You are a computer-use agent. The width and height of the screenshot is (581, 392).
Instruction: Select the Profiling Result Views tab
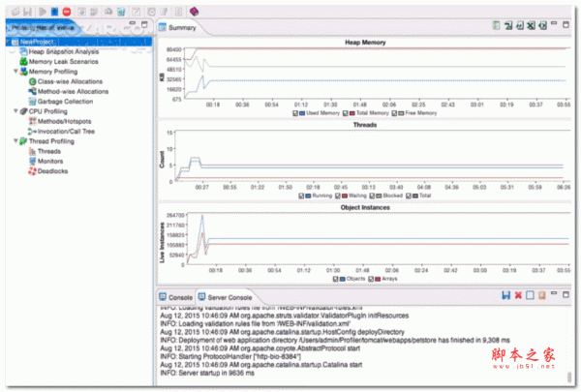click(x=41, y=28)
